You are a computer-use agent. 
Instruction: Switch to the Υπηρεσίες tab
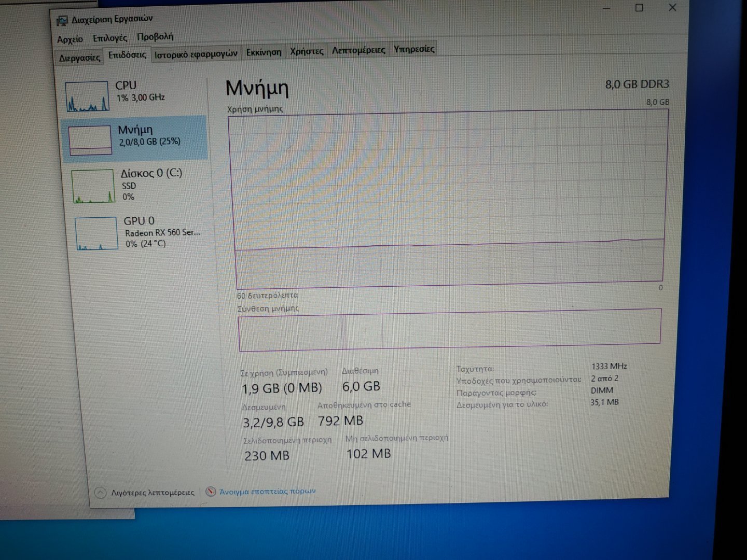pyautogui.click(x=414, y=49)
